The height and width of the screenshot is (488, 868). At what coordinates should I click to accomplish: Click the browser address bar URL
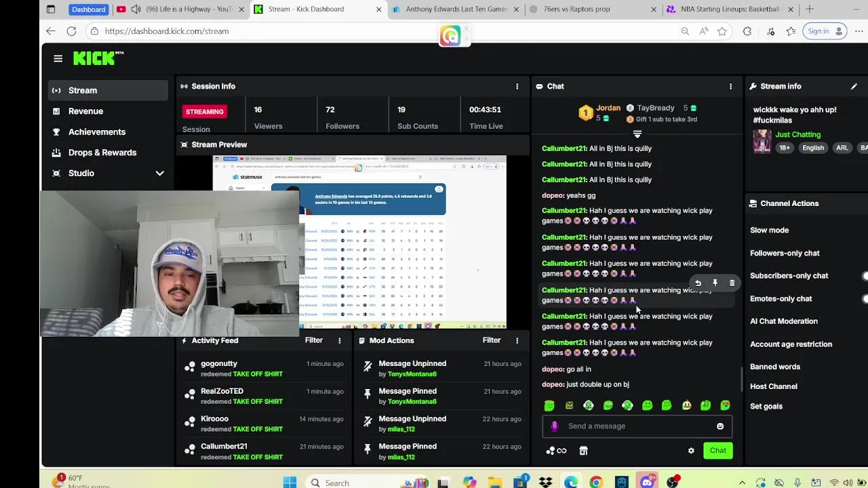(167, 31)
